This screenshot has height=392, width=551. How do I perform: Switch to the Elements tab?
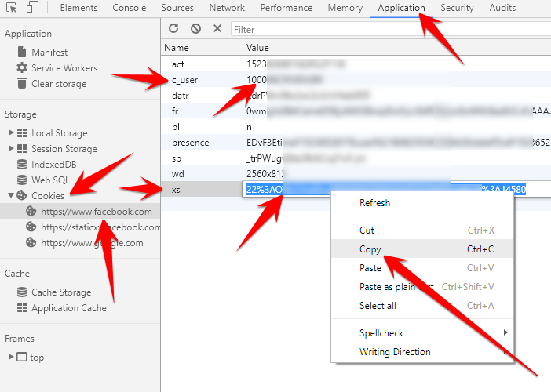78,8
